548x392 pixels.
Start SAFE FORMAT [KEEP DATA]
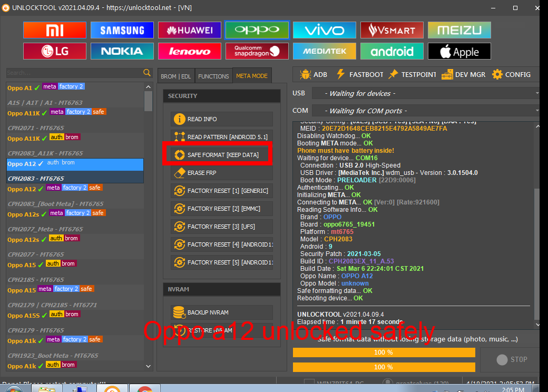(222, 155)
